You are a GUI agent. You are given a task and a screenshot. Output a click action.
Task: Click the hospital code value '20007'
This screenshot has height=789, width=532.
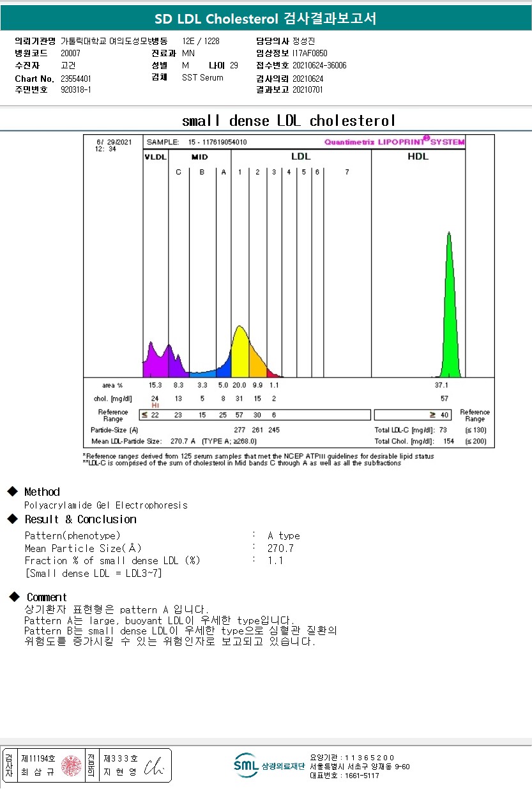(70, 53)
